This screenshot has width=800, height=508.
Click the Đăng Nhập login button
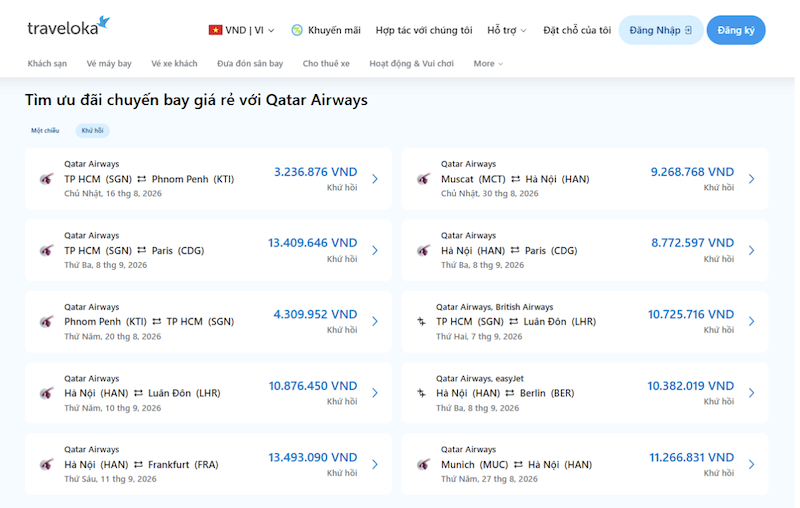click(x=661, y=30)
